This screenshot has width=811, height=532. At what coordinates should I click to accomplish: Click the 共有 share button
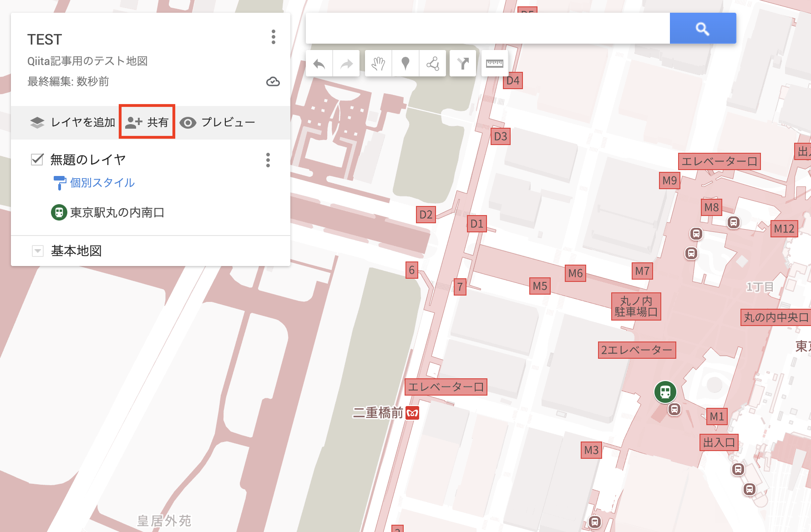coord(147,122)
